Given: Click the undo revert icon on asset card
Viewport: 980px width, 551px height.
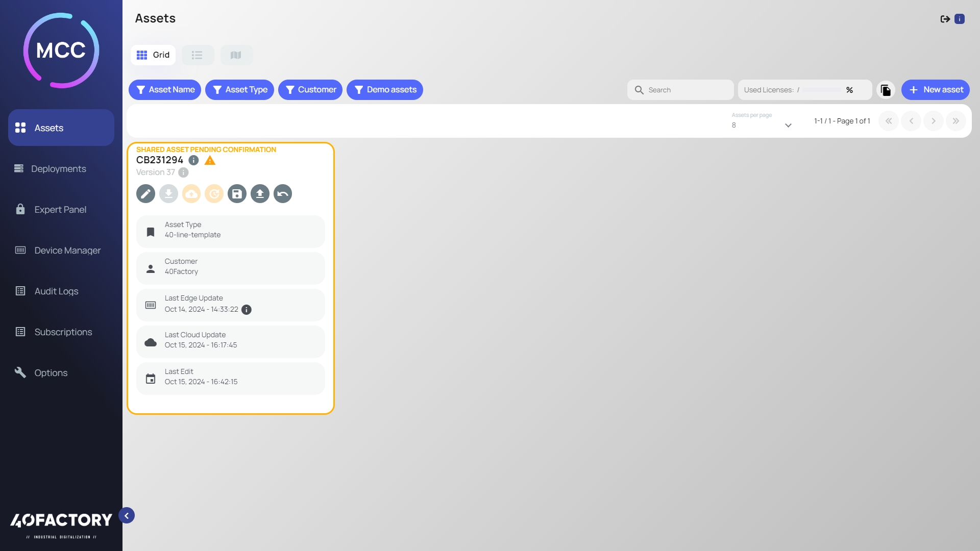Looking at the screenshot, I should tap(283, 194).
